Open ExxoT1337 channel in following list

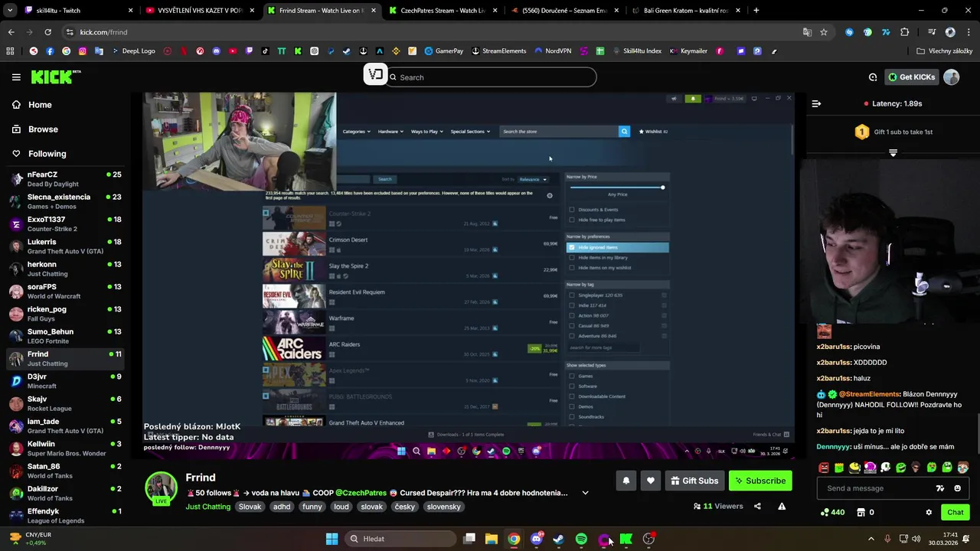65,224
